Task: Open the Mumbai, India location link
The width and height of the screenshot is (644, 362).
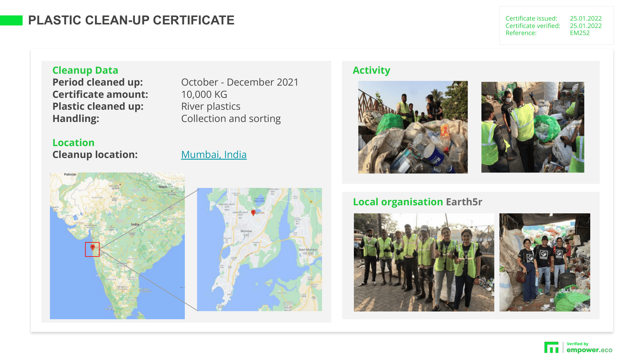Action: tap(214, 155)
